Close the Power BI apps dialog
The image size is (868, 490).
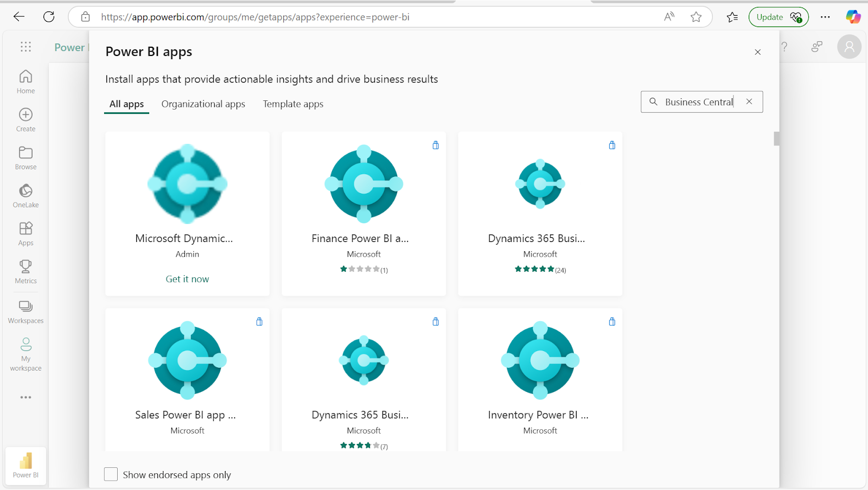click(x=758, y=52)
